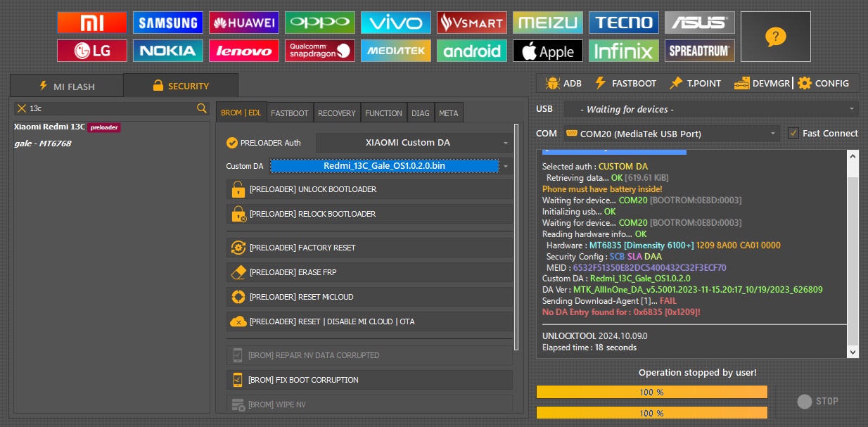Select the Samsung brand tile
Image resolution: width=868 pixels, height=427 pixels.
(x=168, y=23)
